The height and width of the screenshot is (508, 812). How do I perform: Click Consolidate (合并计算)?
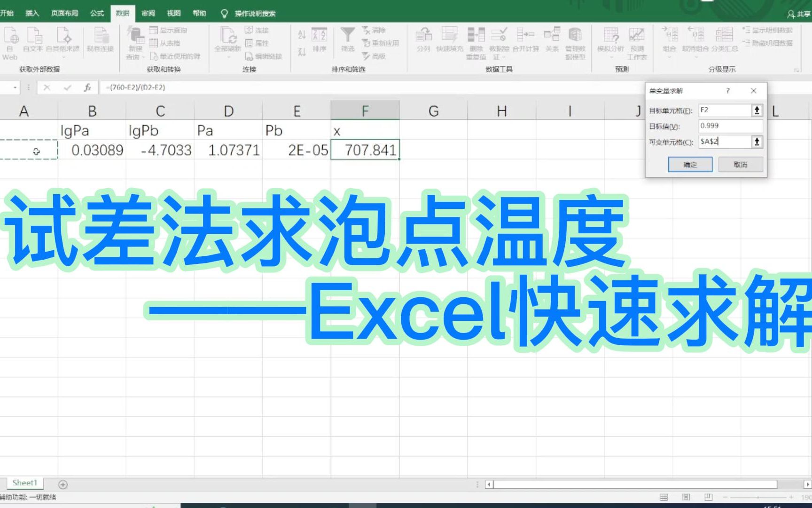tap(526, 40)
